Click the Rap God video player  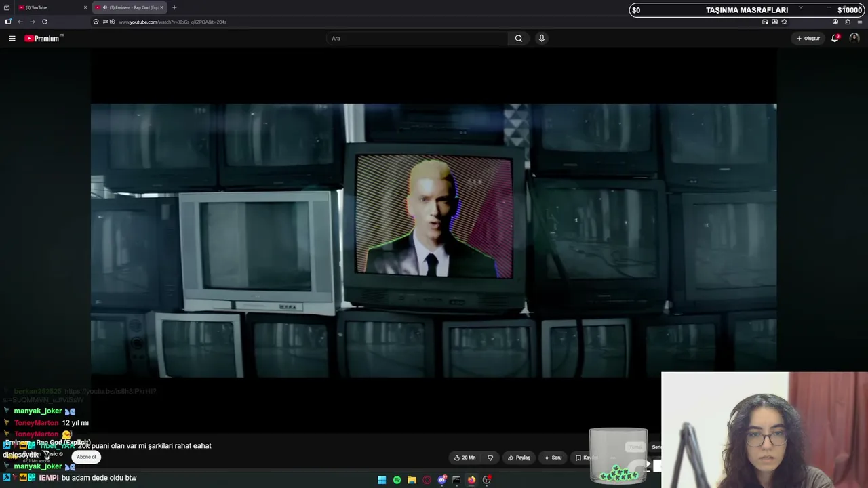click(434, 241)
